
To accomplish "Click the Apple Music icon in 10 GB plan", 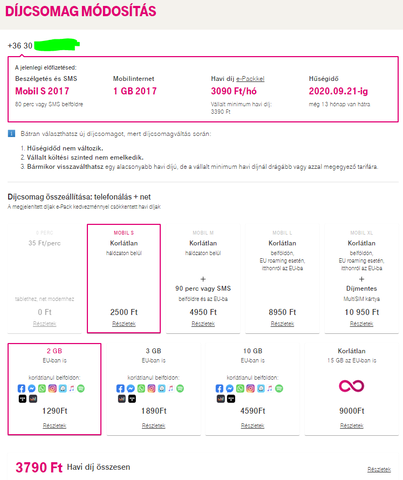I will tap(270, 388).
